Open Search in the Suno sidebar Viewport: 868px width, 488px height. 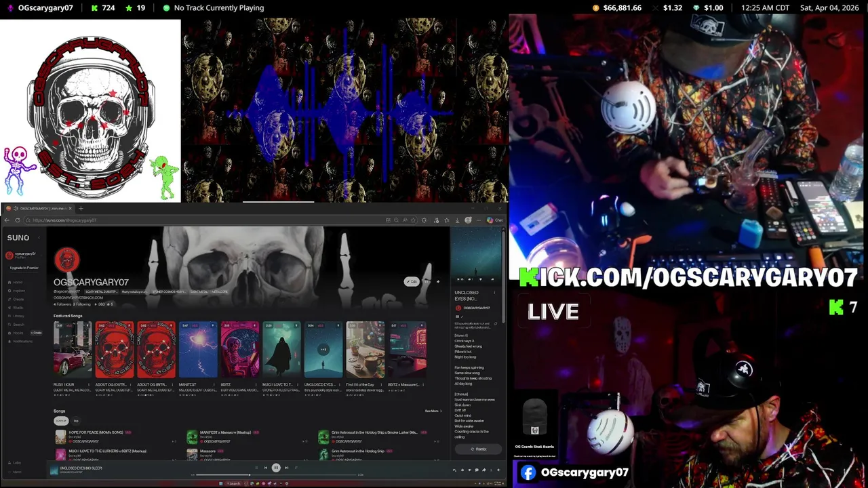click(16, 325)
